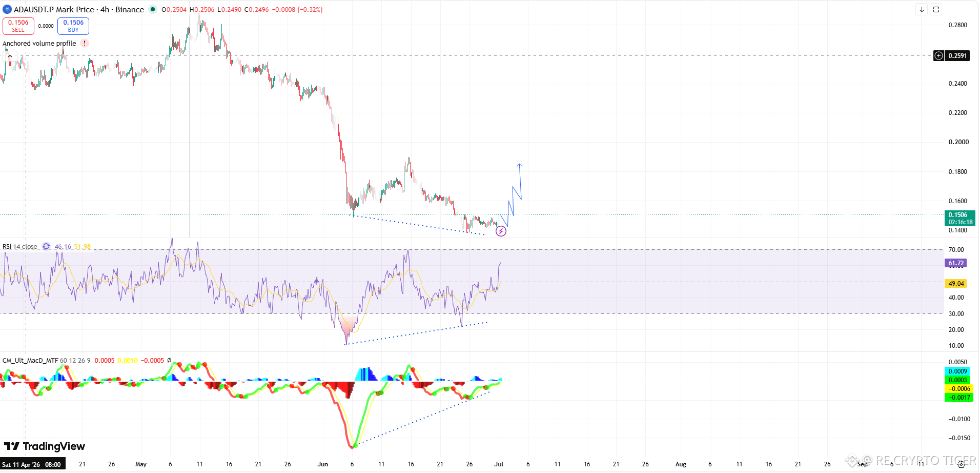Viewport: 980px width, 473px height.
Task: Click the yellow -0.0006 MACD scale label
Action: [958, 389]
